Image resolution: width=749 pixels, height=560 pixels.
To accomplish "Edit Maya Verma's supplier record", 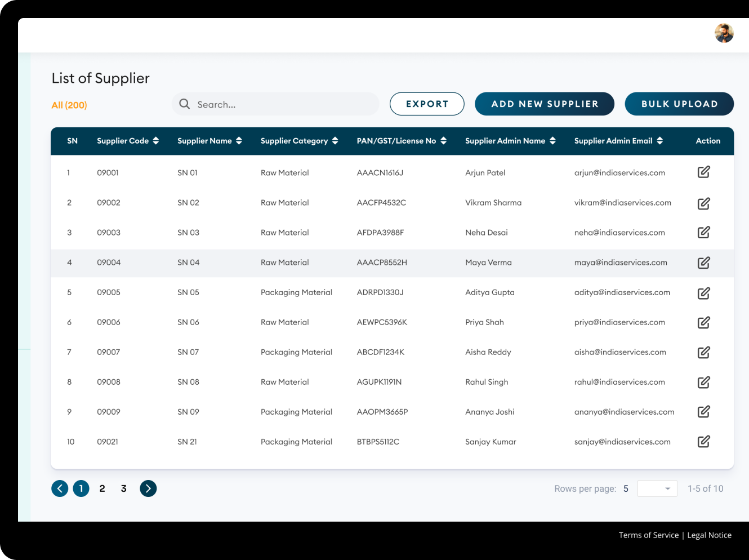I will [x=703, y=263].
